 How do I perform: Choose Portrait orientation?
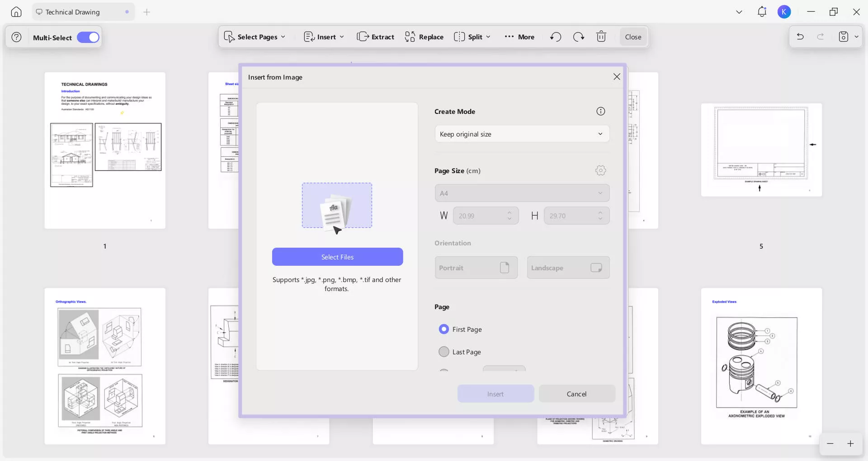(476, 268)
